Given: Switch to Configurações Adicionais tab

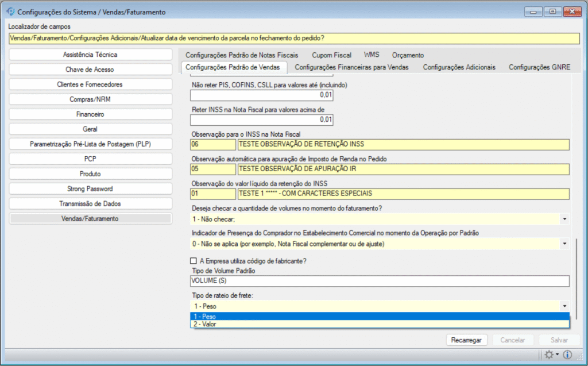Looking at the screenshot, I should point(459,67).
